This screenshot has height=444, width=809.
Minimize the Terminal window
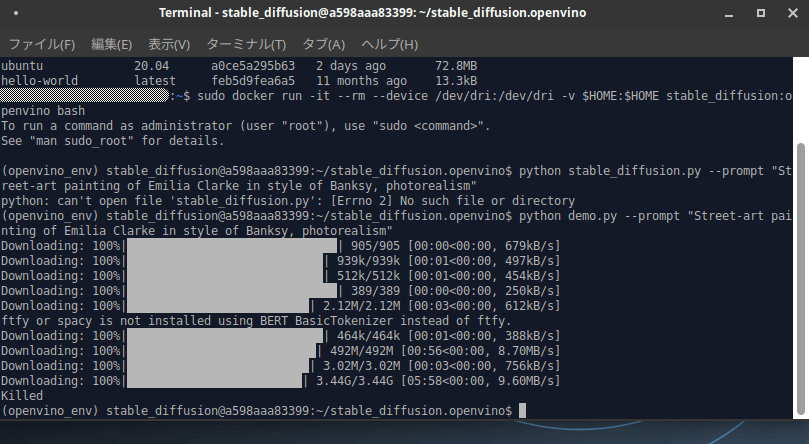coord(729,13)
